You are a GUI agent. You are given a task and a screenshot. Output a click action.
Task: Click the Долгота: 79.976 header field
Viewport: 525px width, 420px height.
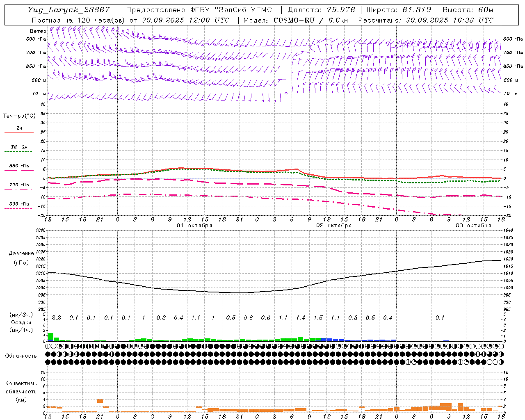322,10
